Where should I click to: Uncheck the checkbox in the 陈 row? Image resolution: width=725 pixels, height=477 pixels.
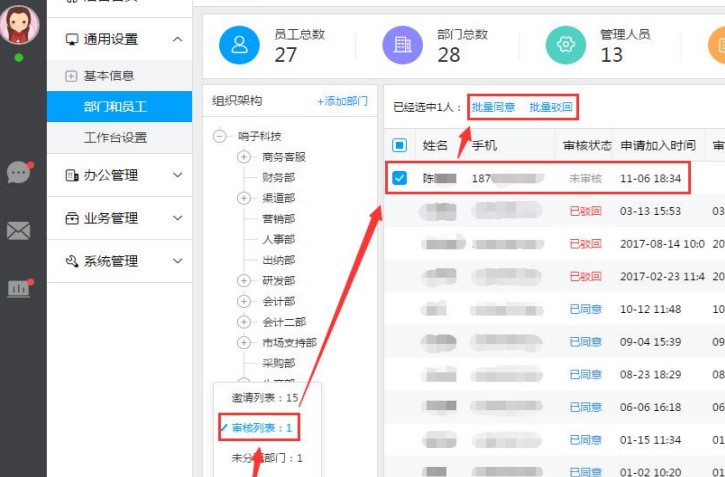(399, 178)
